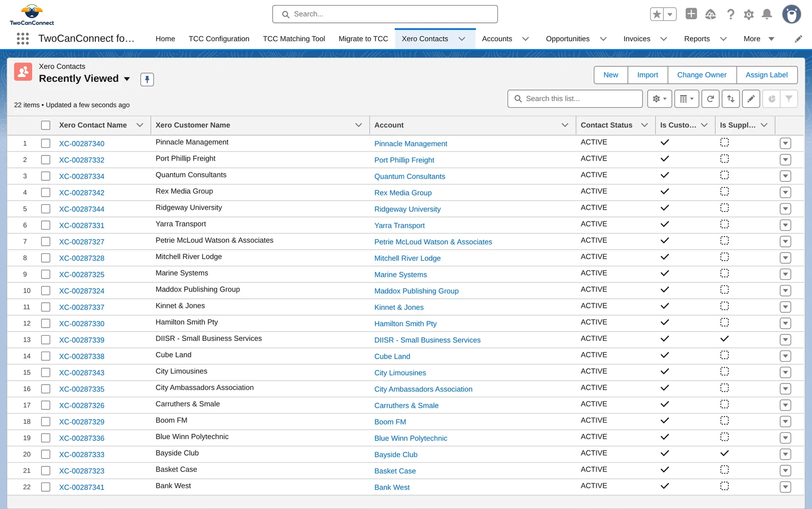
Task: Open the filters funnel icon
Action: (789, 99)
